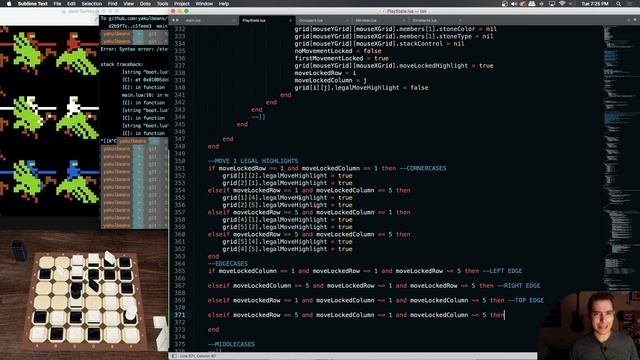Image resolution: width=640 pixels, height=360 pixels.
Task: Open Notification Center list icon
Action: click(631, 4)
